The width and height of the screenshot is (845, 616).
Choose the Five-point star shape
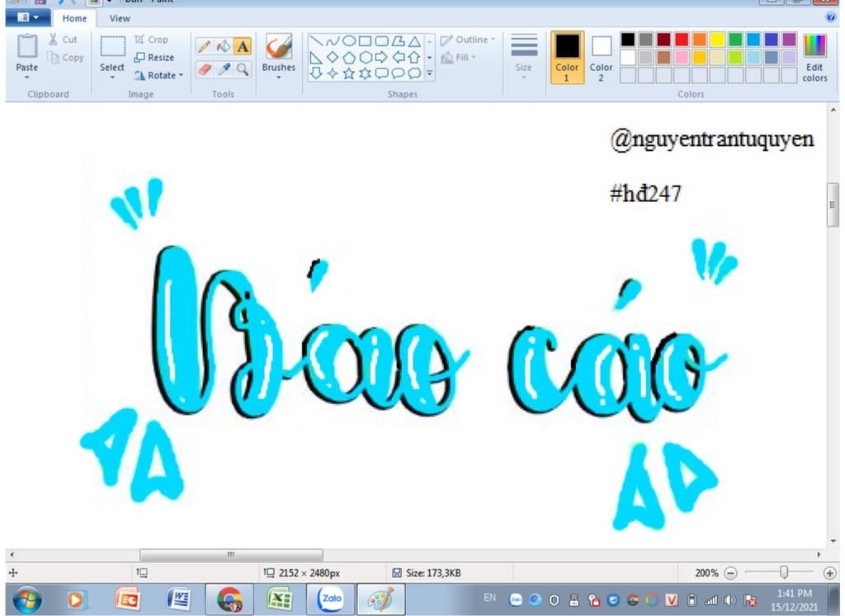[x=349, y=73]
